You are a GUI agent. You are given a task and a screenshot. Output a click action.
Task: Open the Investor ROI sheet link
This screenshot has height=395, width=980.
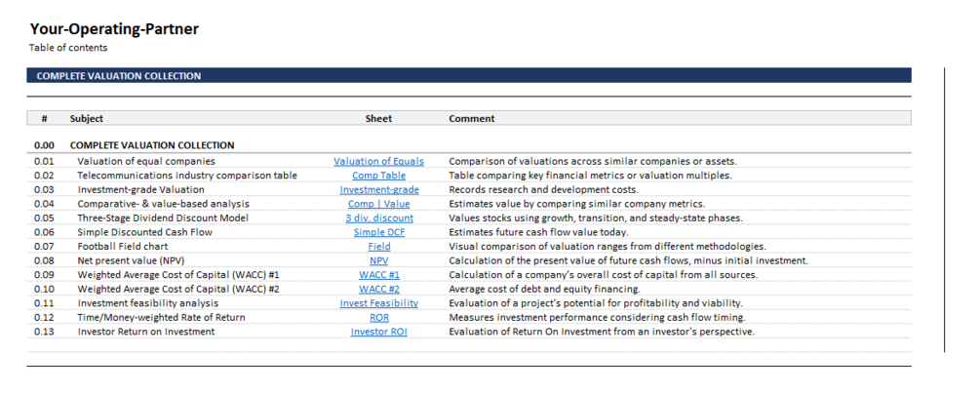point(378,332)
